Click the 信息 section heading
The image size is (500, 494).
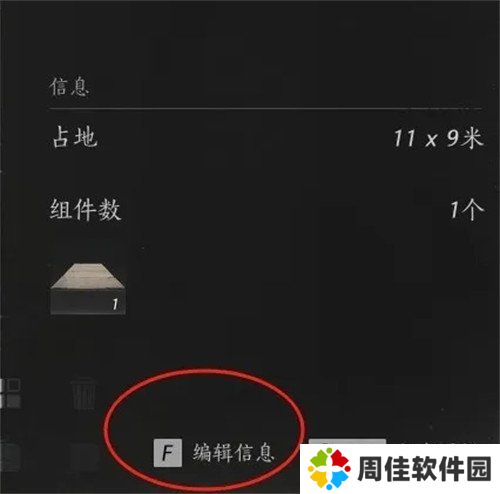point(69,87)
